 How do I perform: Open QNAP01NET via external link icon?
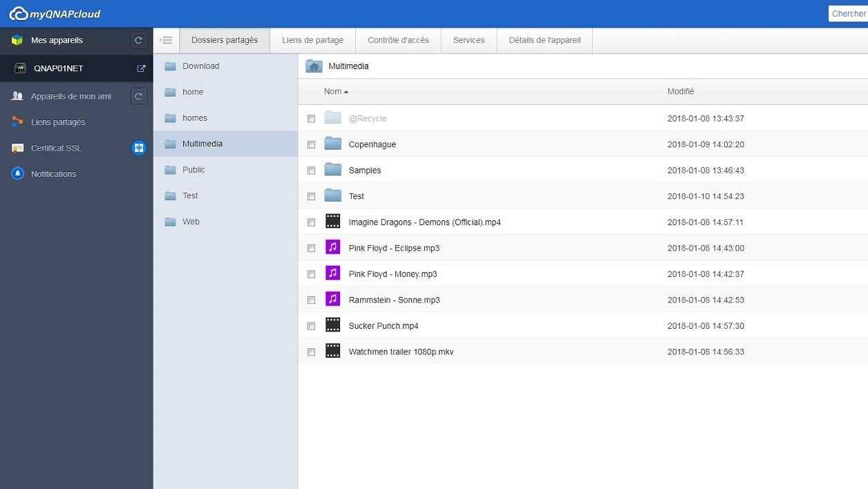[x=141, y=68]
